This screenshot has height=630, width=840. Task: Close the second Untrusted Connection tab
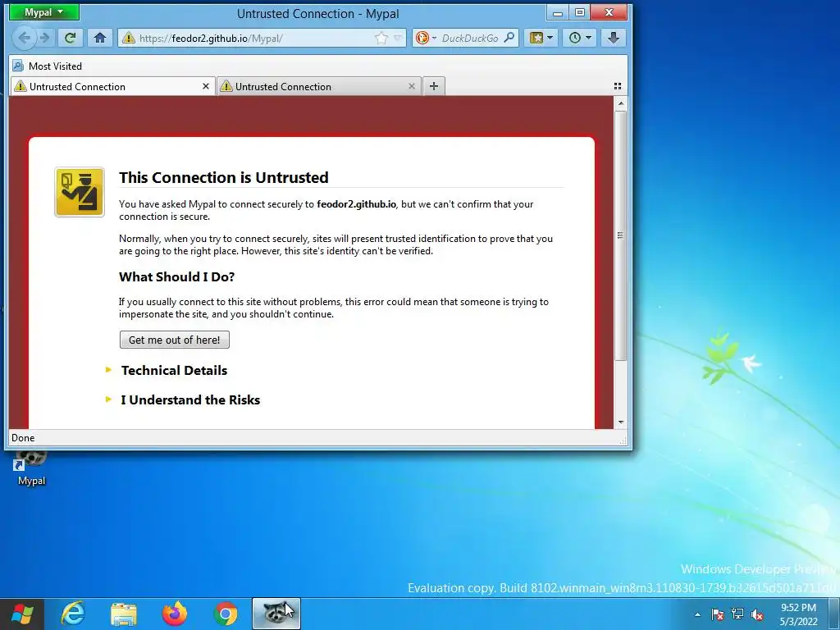[x=412, y=86]
